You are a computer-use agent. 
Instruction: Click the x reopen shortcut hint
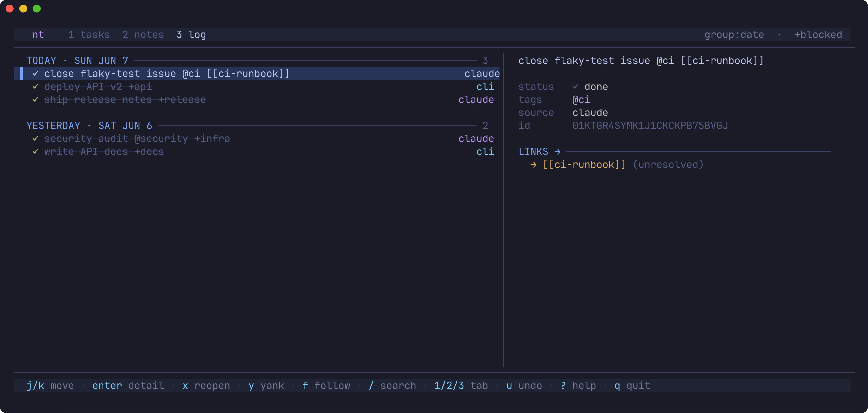coord(206,385)
